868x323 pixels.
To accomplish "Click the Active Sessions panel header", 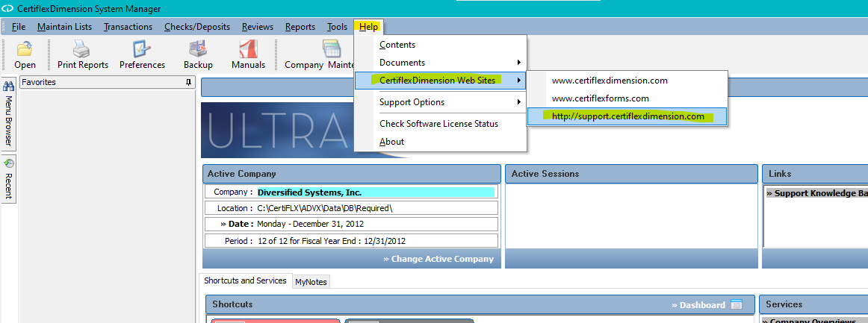I will (631, 174).
